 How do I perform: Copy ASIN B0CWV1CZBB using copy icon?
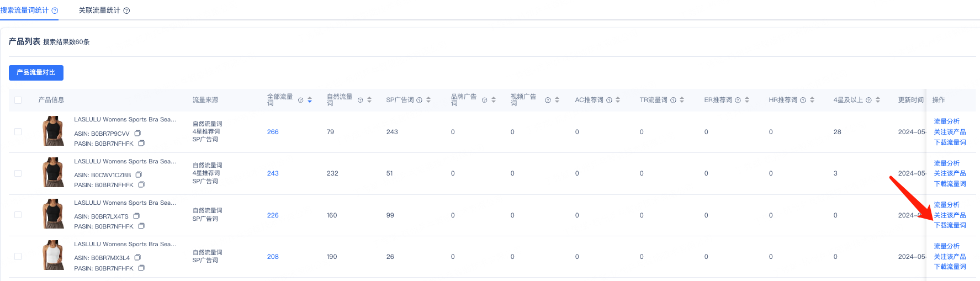click(x=139, y=174)
